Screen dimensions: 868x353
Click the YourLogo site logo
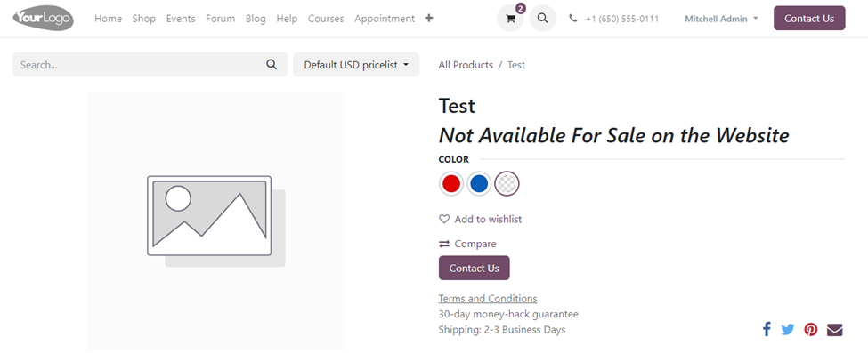[44, 19]
